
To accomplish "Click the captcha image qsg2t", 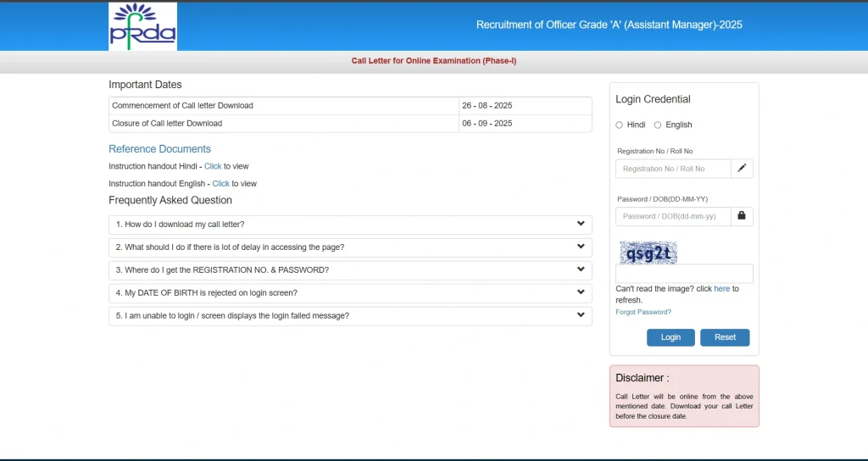I will click(x=648, y=253).
